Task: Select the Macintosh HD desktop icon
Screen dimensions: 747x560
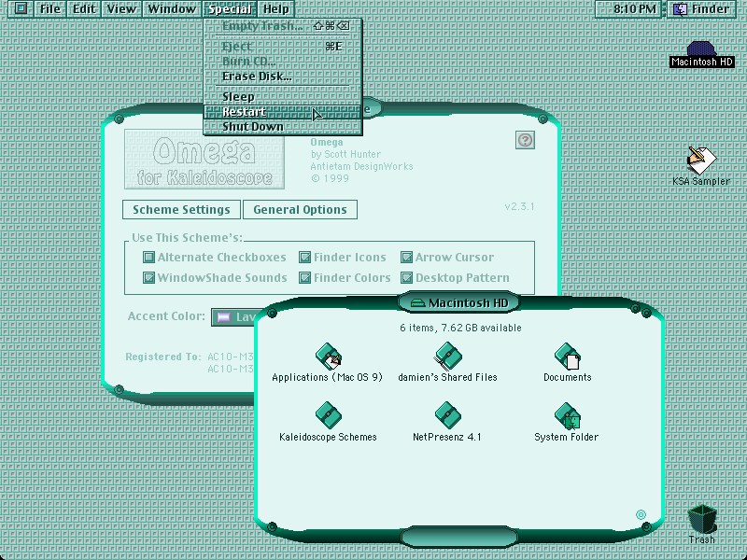Action: [x=701, y=54]
